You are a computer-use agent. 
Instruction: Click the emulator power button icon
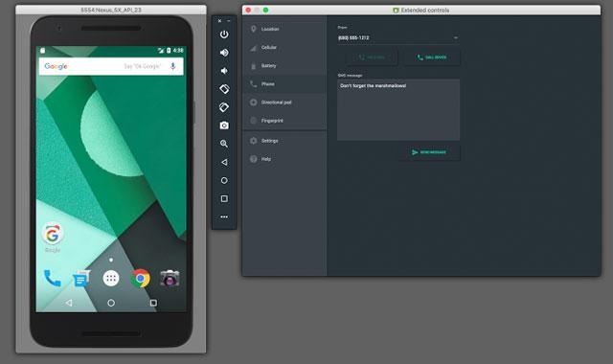224,34
